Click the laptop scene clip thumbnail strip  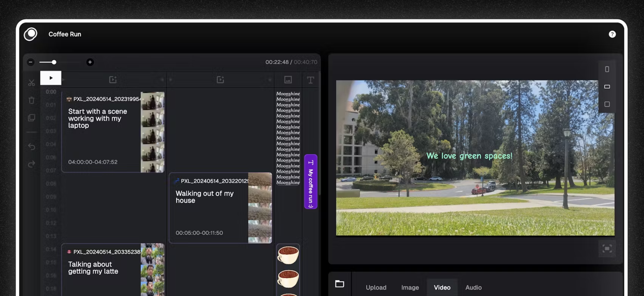152,132
